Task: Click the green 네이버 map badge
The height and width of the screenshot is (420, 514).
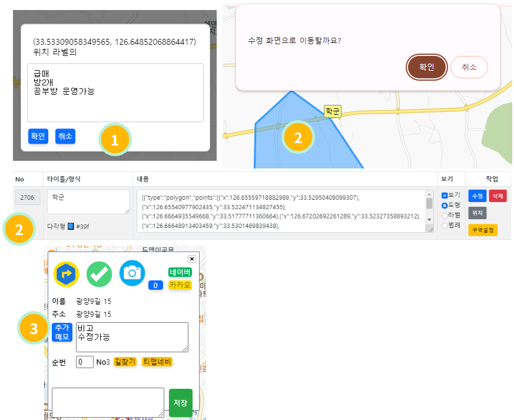Action: point(180,272)
